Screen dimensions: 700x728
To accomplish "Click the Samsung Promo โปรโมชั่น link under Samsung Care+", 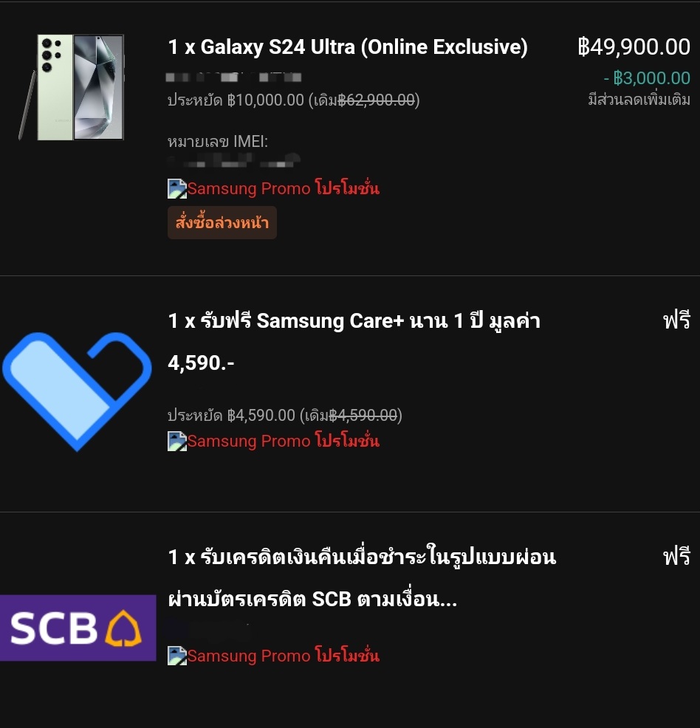I will pos(283,441).
